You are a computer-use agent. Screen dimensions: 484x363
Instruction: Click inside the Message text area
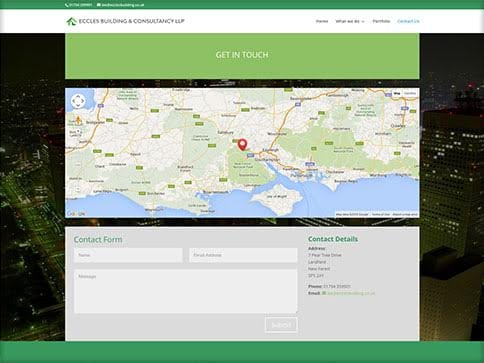tap(186, 291)
